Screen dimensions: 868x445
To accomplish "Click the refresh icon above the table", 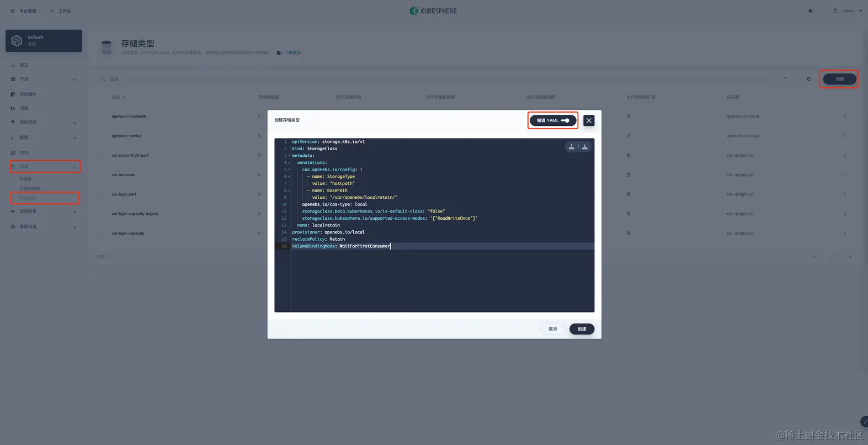I will coord(784,79).
